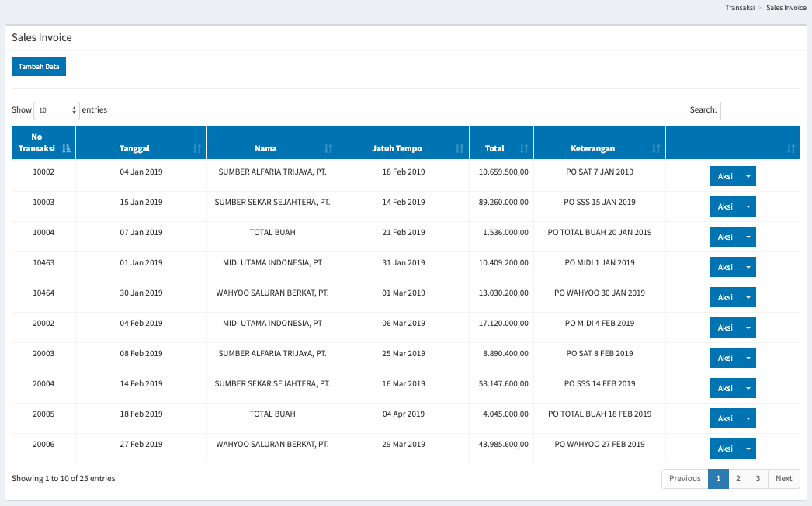The image size is (812, 506).
Task: Click Tanggal column header text
Action: [134, 149]
